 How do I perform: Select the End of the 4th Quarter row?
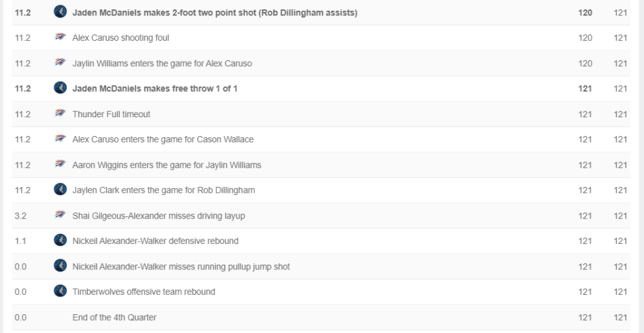[321, 318]
